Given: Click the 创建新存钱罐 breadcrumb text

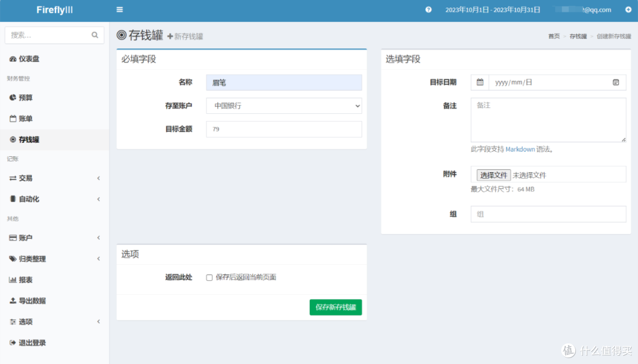Looking at the screenshot, I should [614, 36].
